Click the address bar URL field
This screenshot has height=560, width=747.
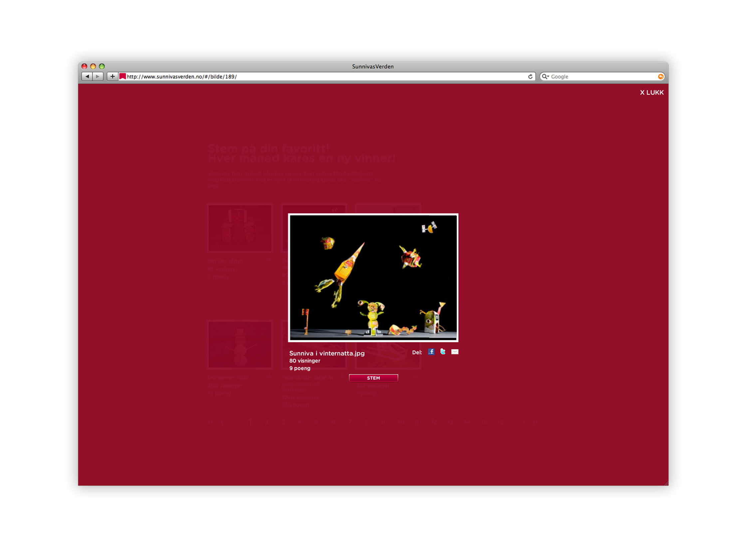326,77
